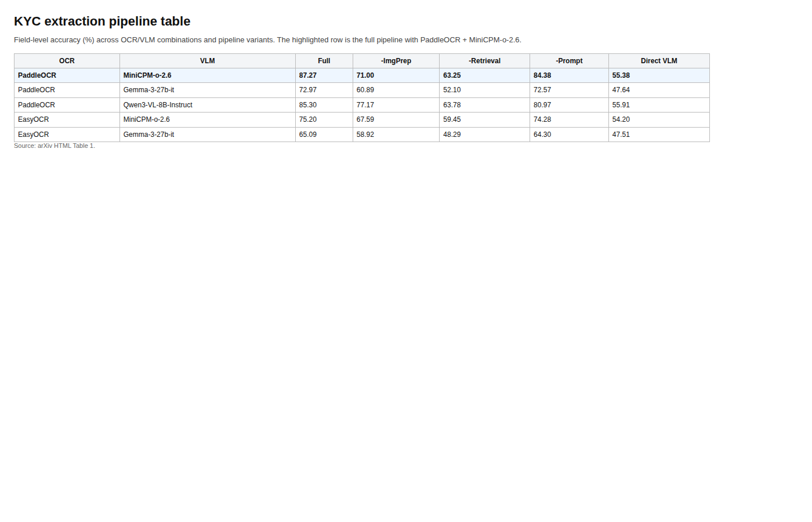Click the value 63.25
812x522 pixels.
click(452, 75)
